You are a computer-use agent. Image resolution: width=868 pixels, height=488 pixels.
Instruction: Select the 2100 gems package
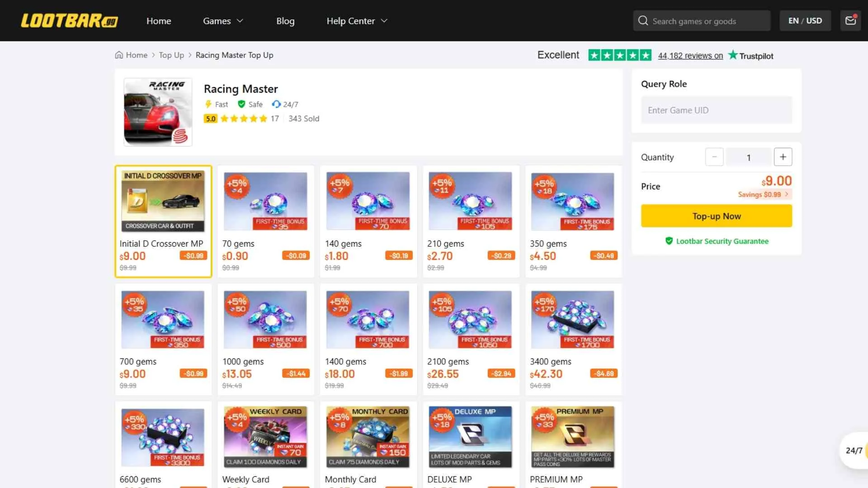pos(471,339)
